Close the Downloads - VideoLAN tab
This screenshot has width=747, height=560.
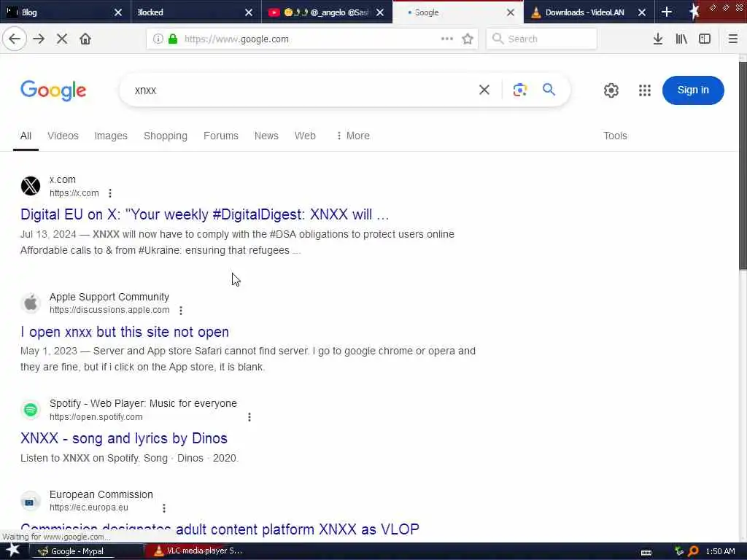[642, 12]
